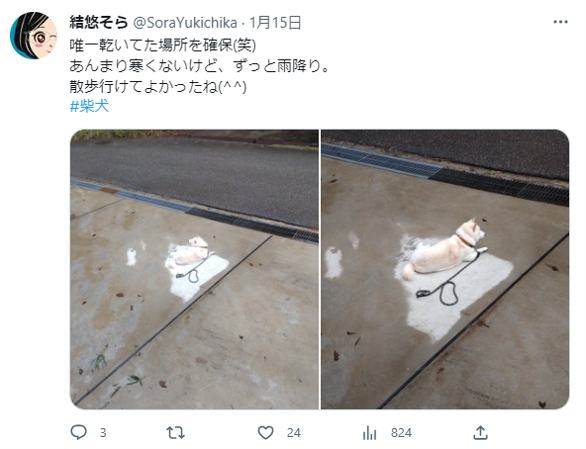Screen dimensions: 586x449
Task: Click the display name 結悠そら
Action: [x=99, y=22]
